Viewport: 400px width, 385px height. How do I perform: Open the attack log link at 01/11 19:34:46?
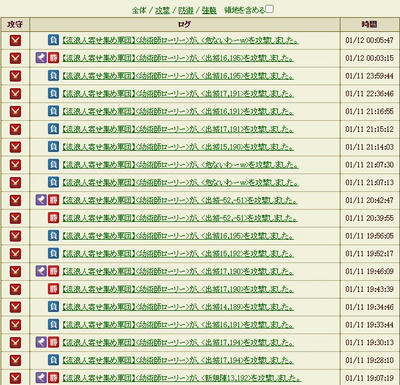tap(178, 307)
